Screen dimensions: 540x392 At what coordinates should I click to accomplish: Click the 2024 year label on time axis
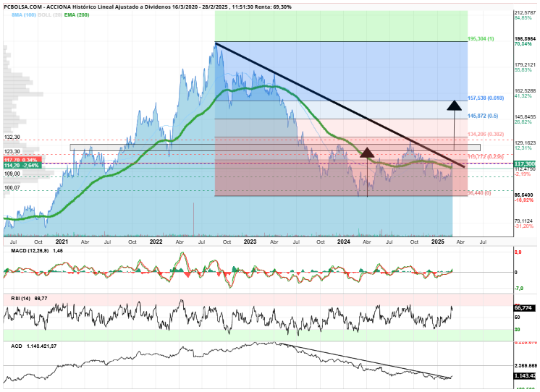(x=344, y=242)
